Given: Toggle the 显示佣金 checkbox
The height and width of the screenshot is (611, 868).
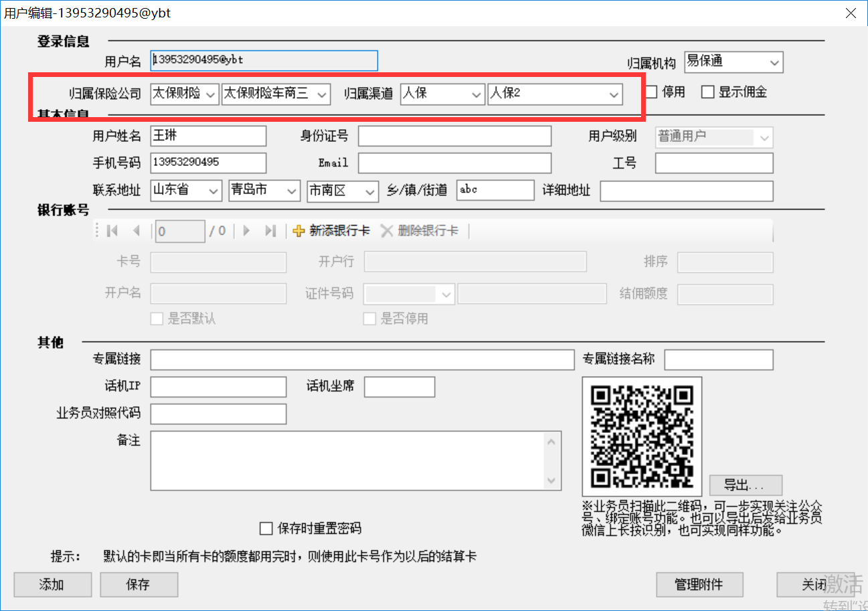Looking at the screenshot, I should tap(708, 92).
